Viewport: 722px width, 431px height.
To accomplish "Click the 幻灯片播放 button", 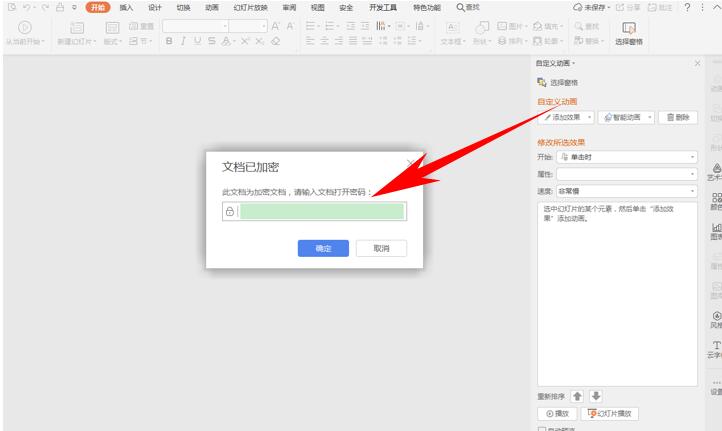I will point(610,414).
